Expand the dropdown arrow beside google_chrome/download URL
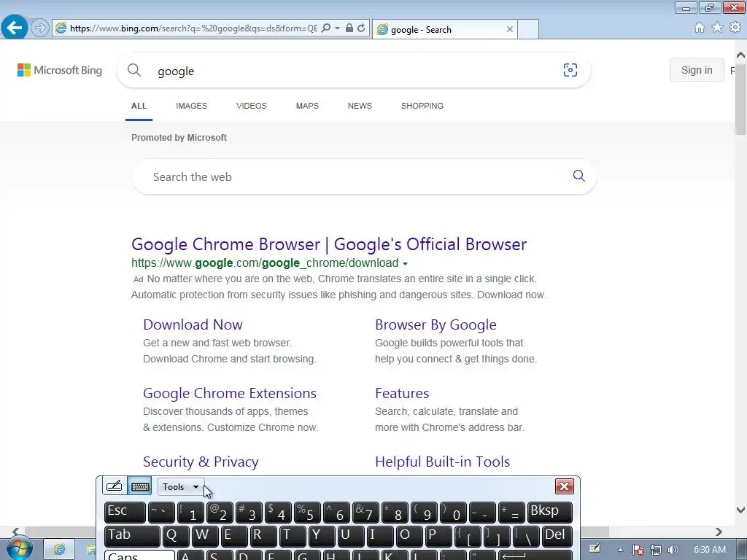This screenshot has height=560, width=747. (405, 263)
